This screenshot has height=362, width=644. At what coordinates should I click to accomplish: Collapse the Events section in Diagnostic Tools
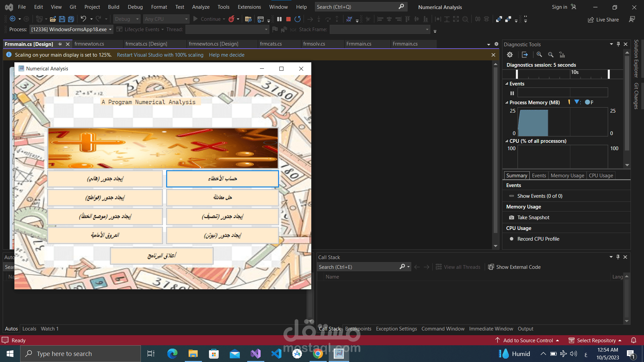pos(506,84)
